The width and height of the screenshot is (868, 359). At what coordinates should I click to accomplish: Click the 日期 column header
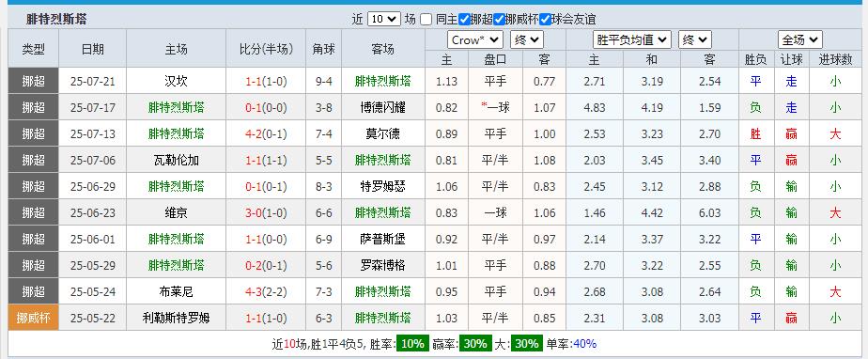(x=92, y=49)
